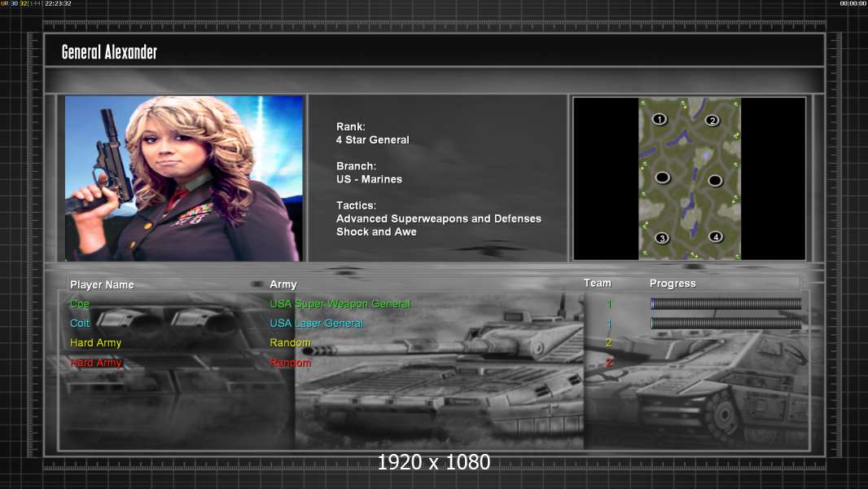Image resolution: width=868 pixels, height=489 pixels.
Task: Select player name 'Colt'
Action: coord(80,324)
